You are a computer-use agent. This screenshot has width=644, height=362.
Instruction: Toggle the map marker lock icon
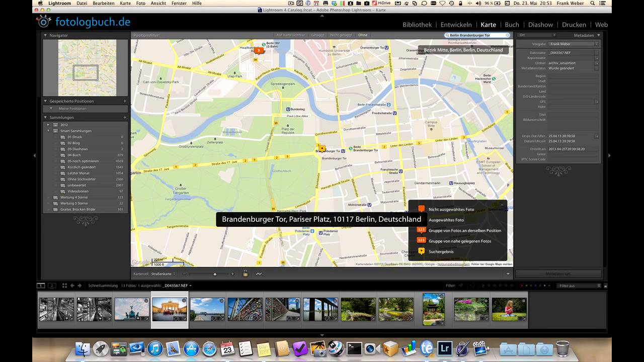point(245,274)
